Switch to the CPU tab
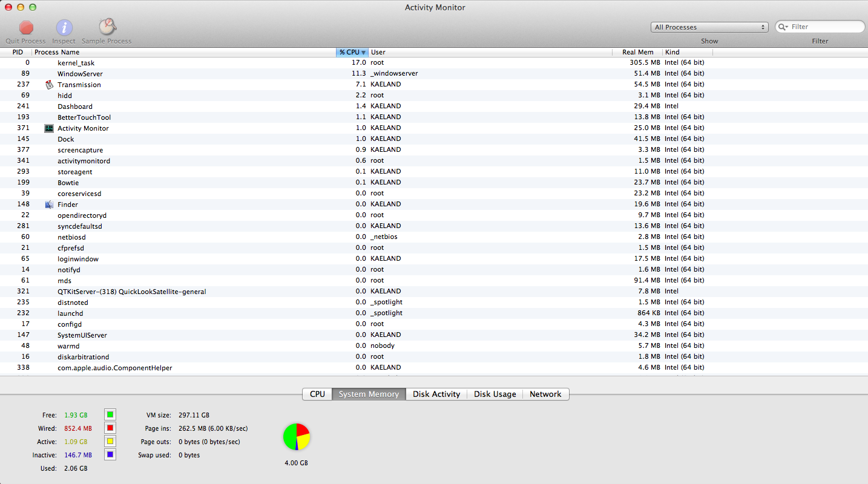 [317, 394]
